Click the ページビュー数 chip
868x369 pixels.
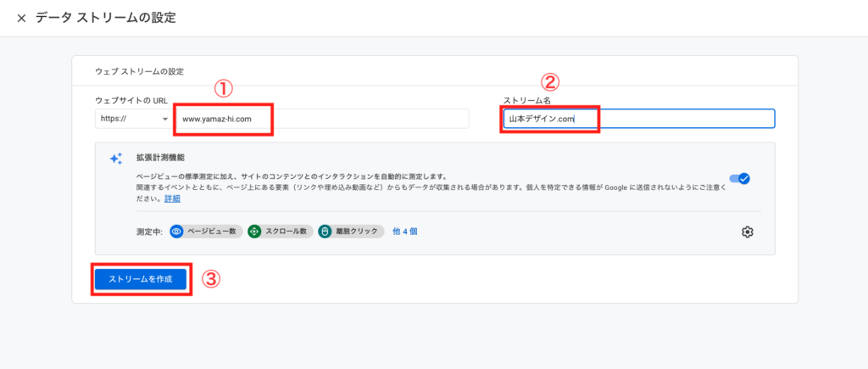(x=206, y=232)
